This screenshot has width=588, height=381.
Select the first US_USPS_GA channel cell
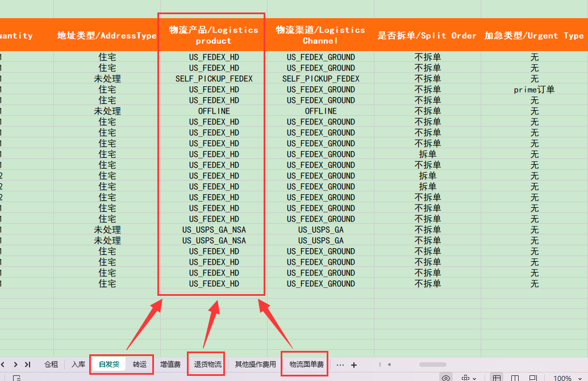[x=320, y=229]
